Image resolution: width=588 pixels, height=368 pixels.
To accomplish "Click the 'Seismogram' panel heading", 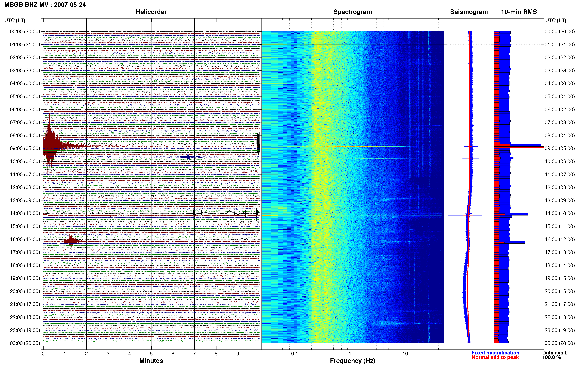I will (x=469, y=12).
